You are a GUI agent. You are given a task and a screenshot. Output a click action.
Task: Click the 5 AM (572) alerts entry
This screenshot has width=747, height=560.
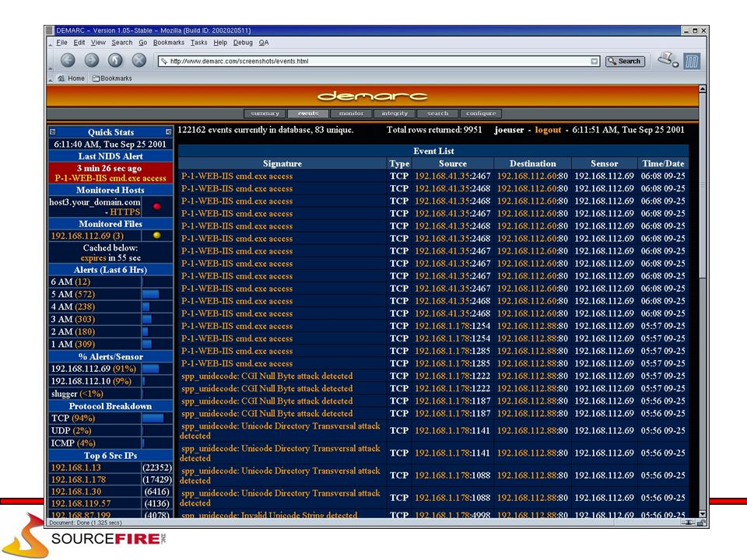pos(73,294)
